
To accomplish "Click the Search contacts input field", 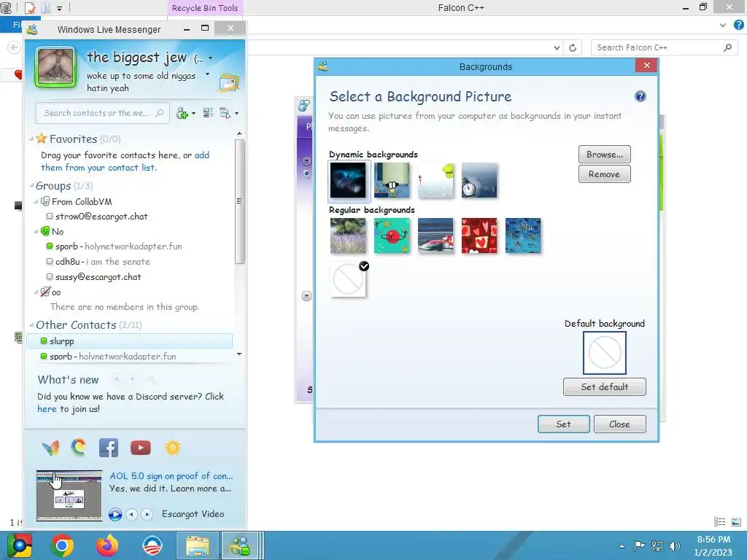I will tap(102, 113).
